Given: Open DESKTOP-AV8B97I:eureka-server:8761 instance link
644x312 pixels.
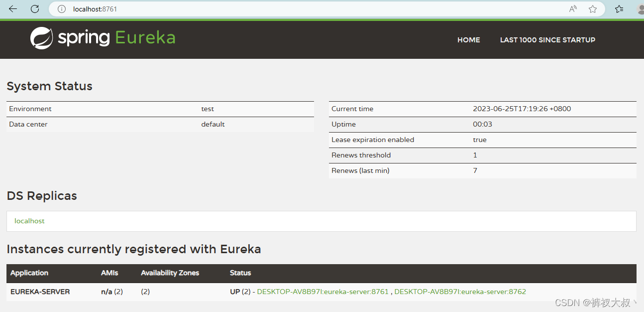Looking at the screenshot, I should tap(322, 292).
